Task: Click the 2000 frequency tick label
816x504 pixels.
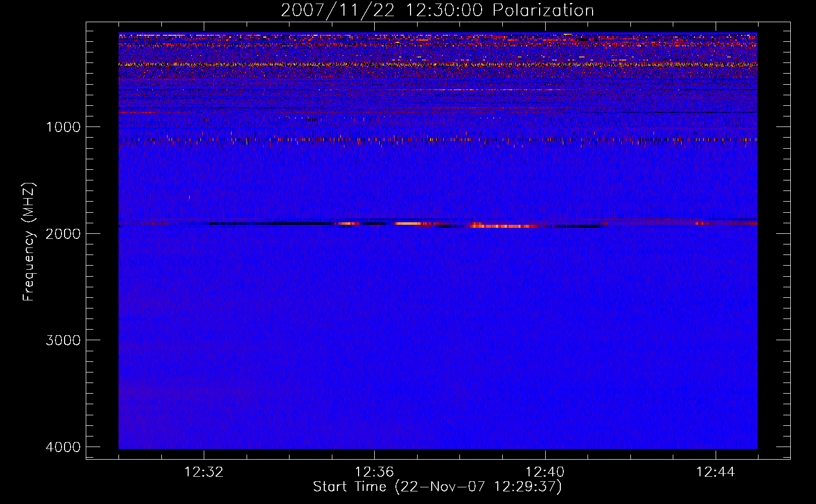Action: coord(63,233)
